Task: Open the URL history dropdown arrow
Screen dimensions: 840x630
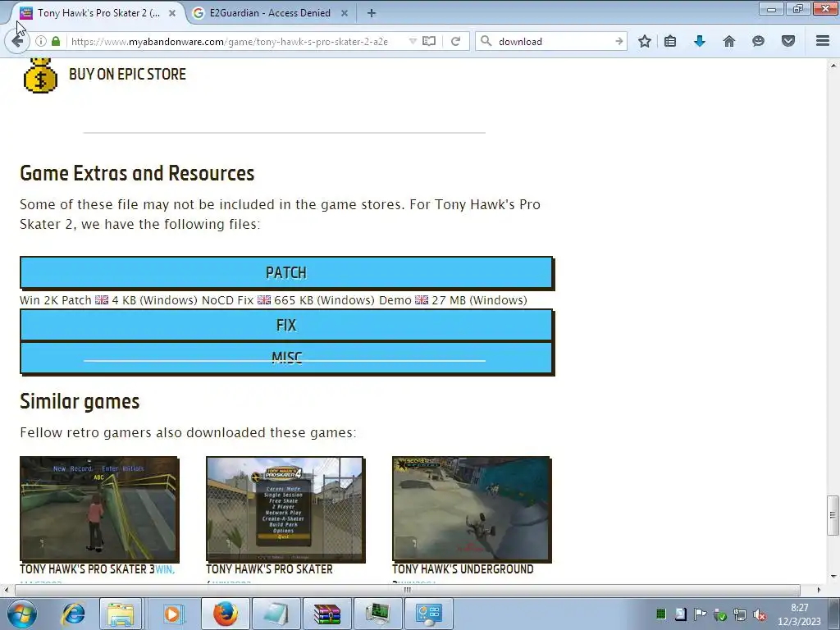Action: pos(413,41)
